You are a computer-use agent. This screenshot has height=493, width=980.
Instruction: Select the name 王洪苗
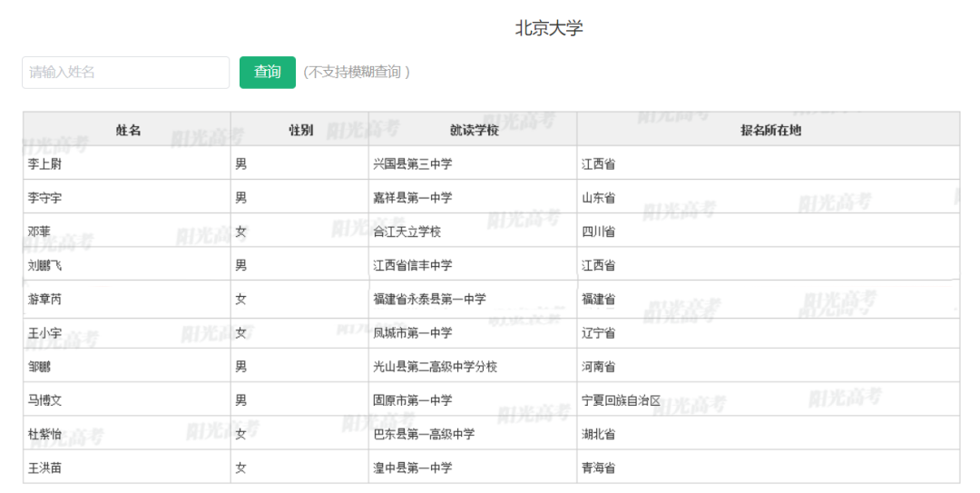pyautogui.click(x=44, y=468)
